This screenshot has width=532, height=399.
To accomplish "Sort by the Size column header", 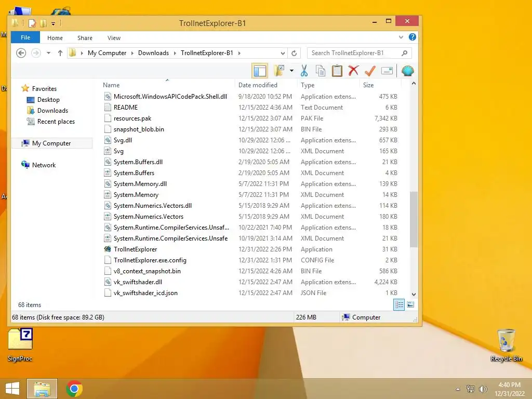I will pos(368,85).
